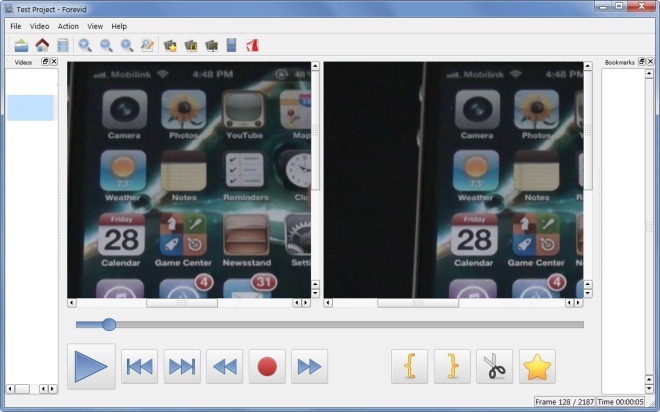Click the rewind double-arrow button
This screenshot has width=660, height=412.
[224, 366]
